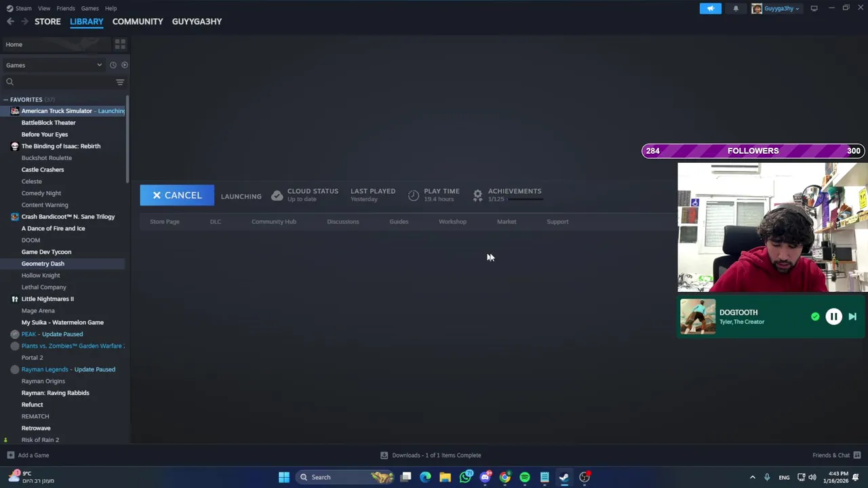Pause the DOGTOOTH track
The image size is (868, 488).
(833, 317)
